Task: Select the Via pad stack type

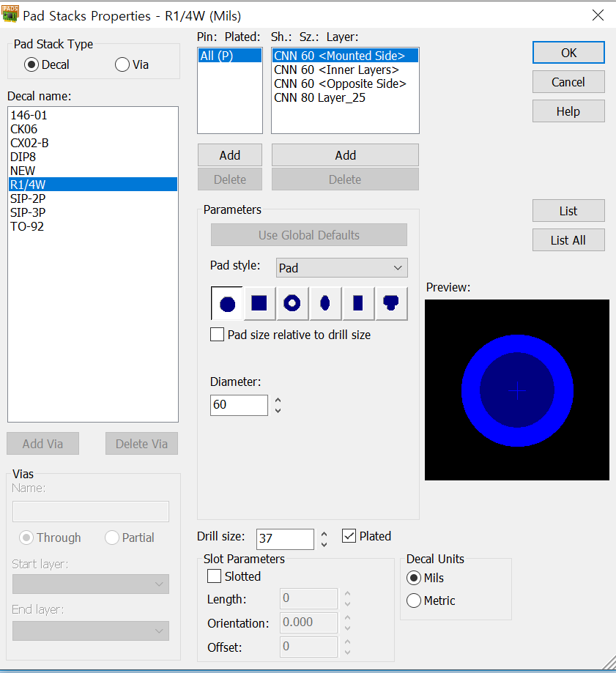Action: coord(122,64)
